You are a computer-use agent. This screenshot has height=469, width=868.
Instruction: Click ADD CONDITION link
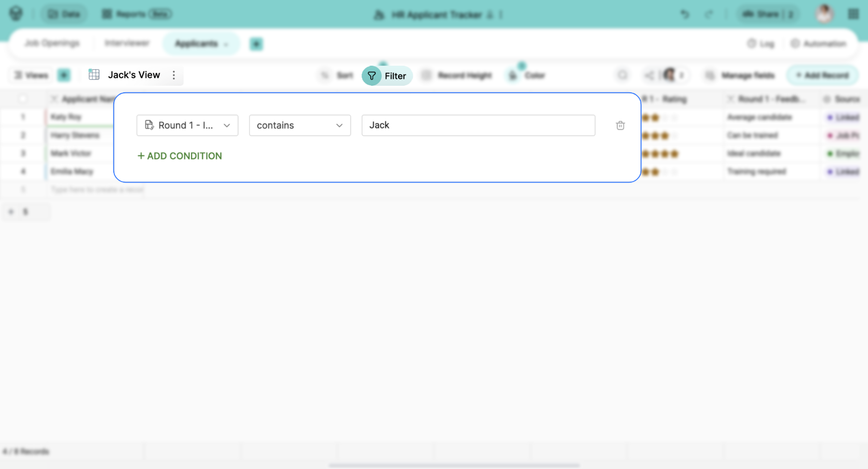[180, 156]
